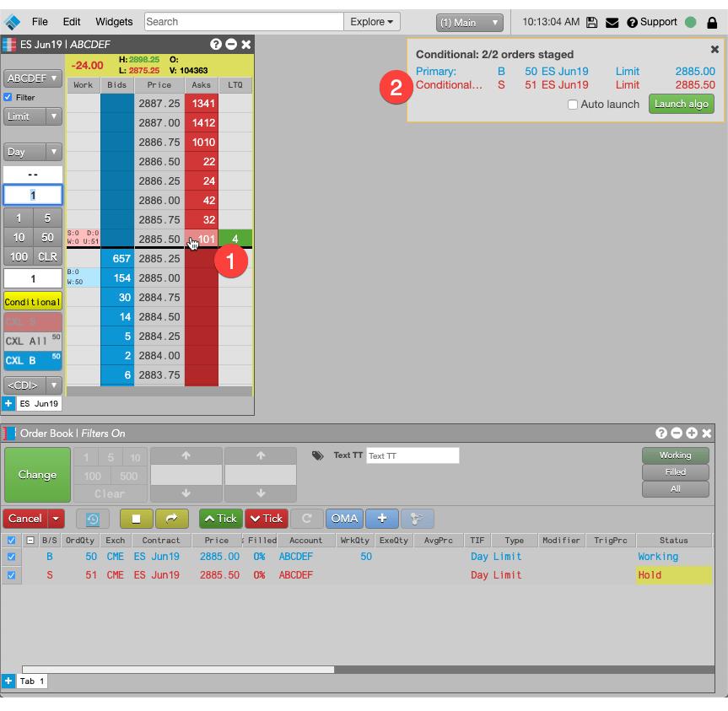Open help for ES Jun19 ladder widget
Screen dimensions: 728x711
[215, 44]
